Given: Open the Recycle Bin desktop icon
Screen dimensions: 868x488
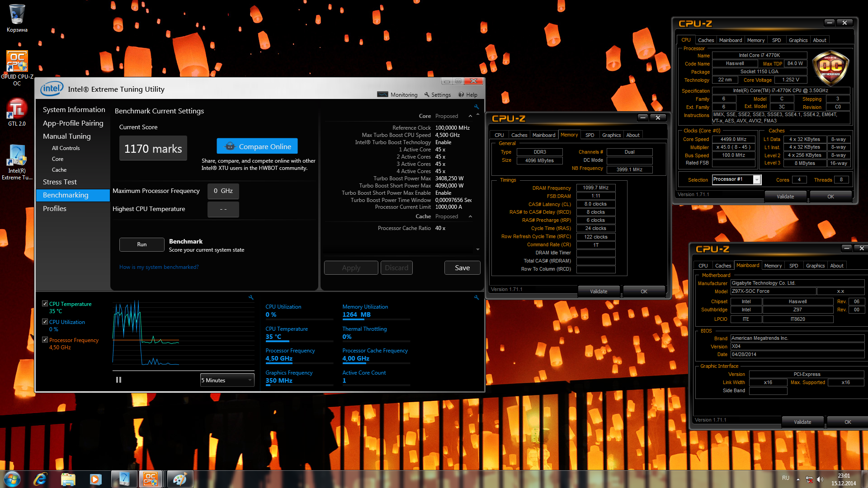Looking at the screenshot, I should [17, 18].
